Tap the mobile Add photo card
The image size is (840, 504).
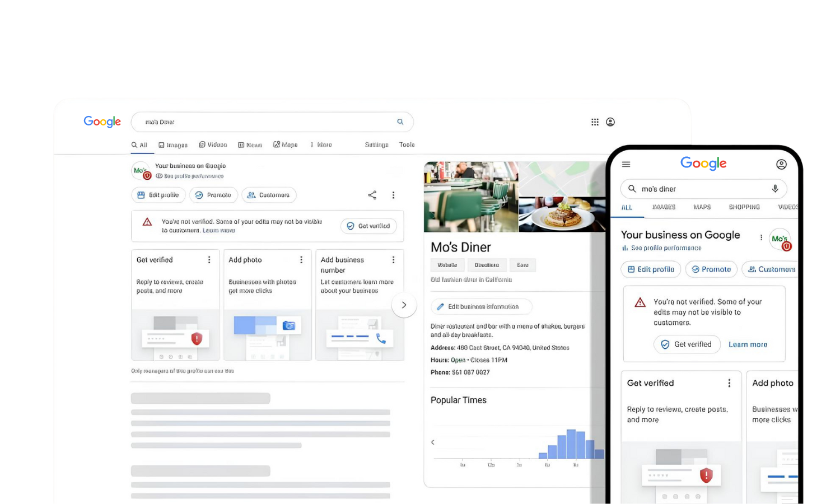[x=772, y=437]
